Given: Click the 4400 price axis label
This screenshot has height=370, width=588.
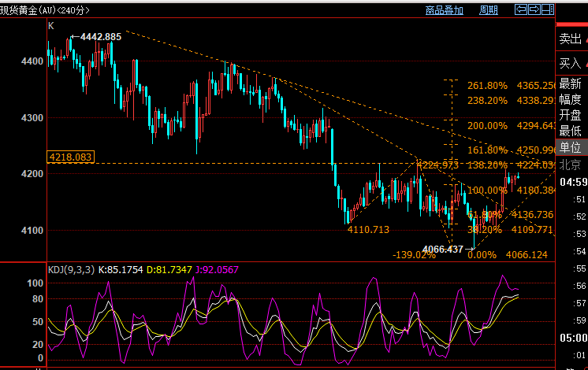Looking at the screenshot, I should (x=32, y=61).
